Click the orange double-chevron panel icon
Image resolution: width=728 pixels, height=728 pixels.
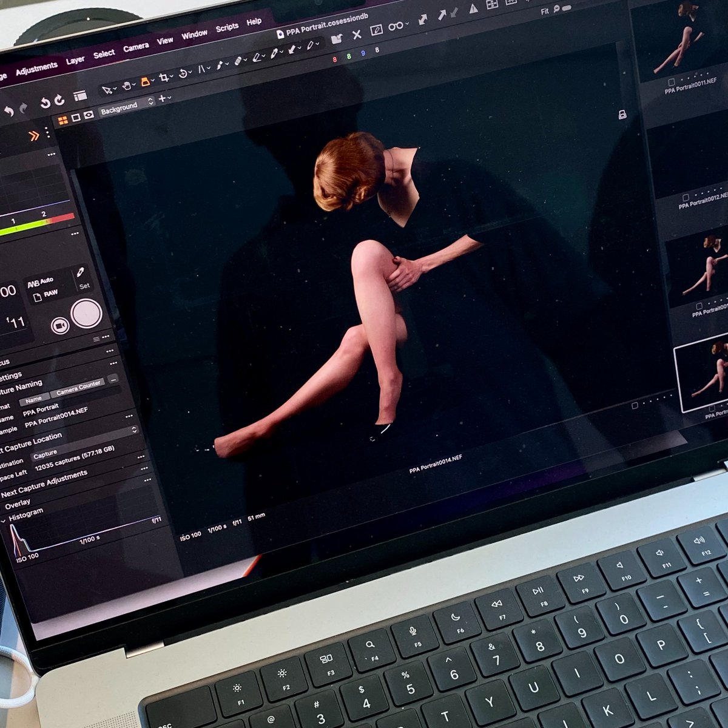tap(34, 136)
